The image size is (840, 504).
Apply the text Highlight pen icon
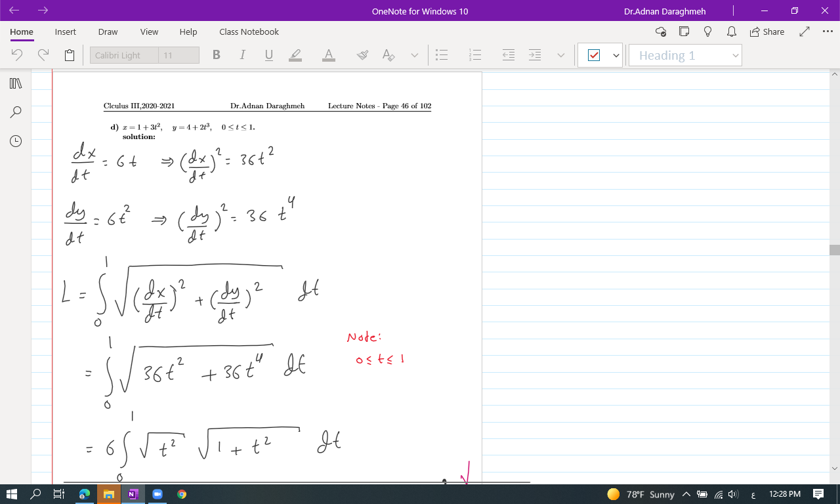pyautogui.click(x=295, y=55)
